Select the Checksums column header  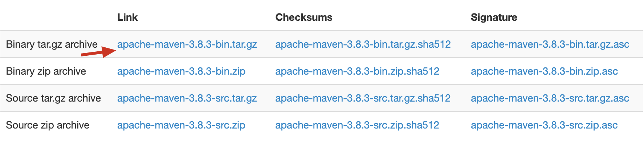[x=304, y=17]
